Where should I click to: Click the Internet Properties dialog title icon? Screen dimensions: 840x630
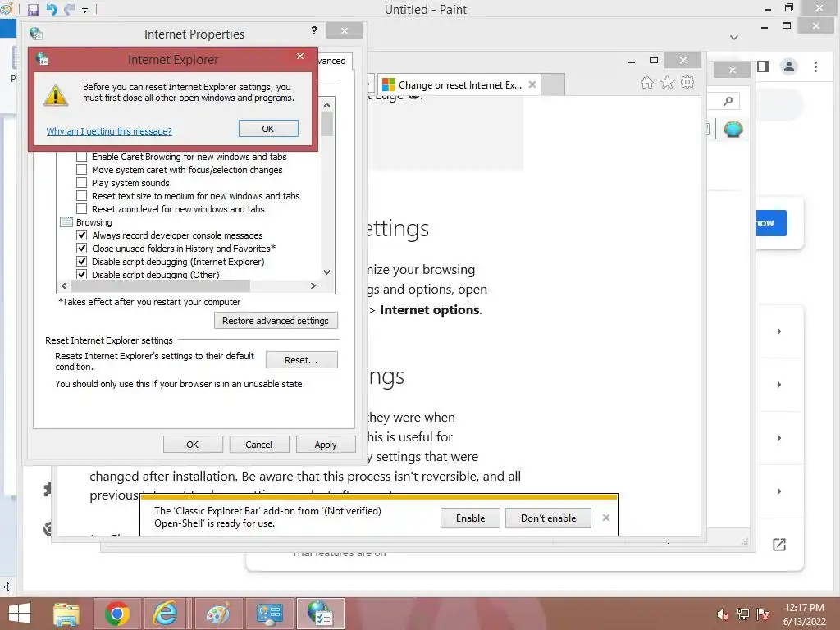pyautogui.click(x=36, y=34)
